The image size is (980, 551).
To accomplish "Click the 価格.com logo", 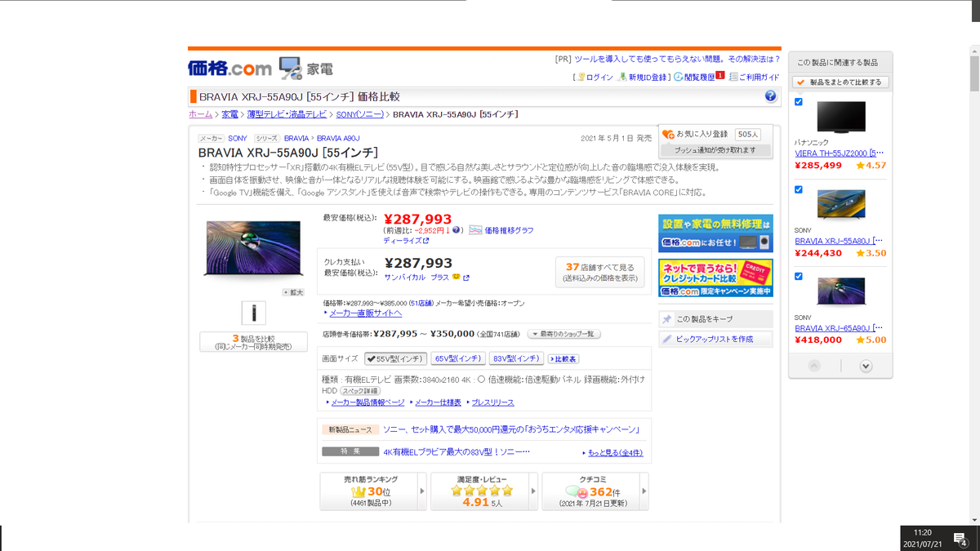I will click(230, 67).
